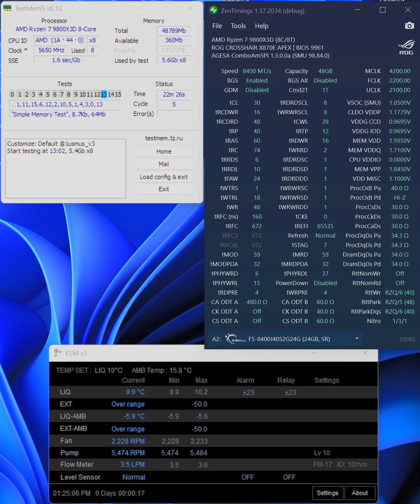Expand the A2 memory module dropdown
Image resolution: width=420 pixels, height=504 pixels.
tap(357, 339)
